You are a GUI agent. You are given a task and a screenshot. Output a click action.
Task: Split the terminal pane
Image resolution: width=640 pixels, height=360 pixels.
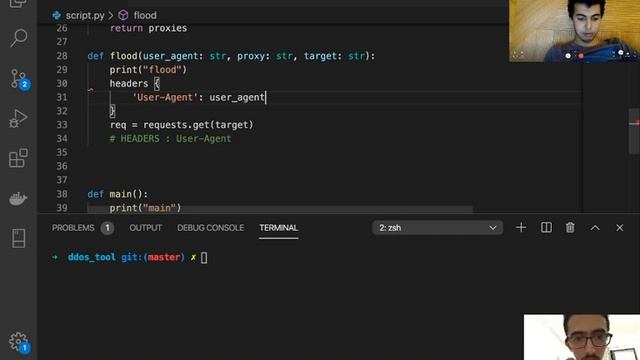coord(546,228)
